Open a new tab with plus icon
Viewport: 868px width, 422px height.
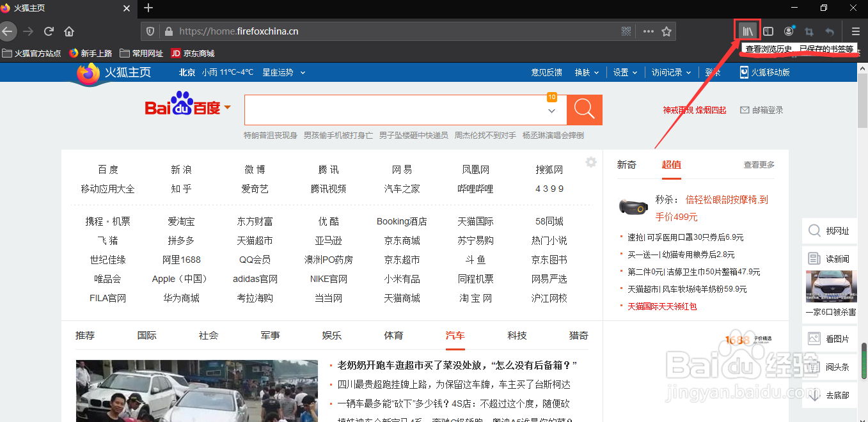pos(148,8)
